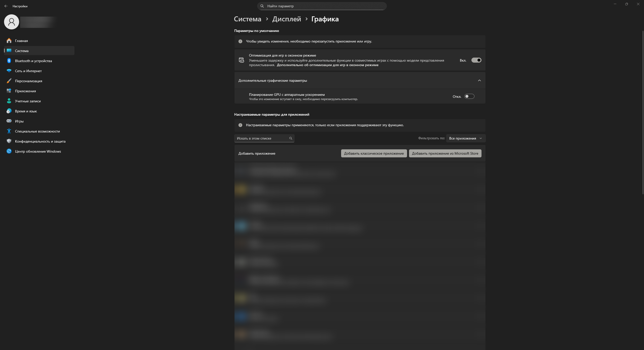
Task: Go to Система in breadcrumb
Action: click(248, 19)
